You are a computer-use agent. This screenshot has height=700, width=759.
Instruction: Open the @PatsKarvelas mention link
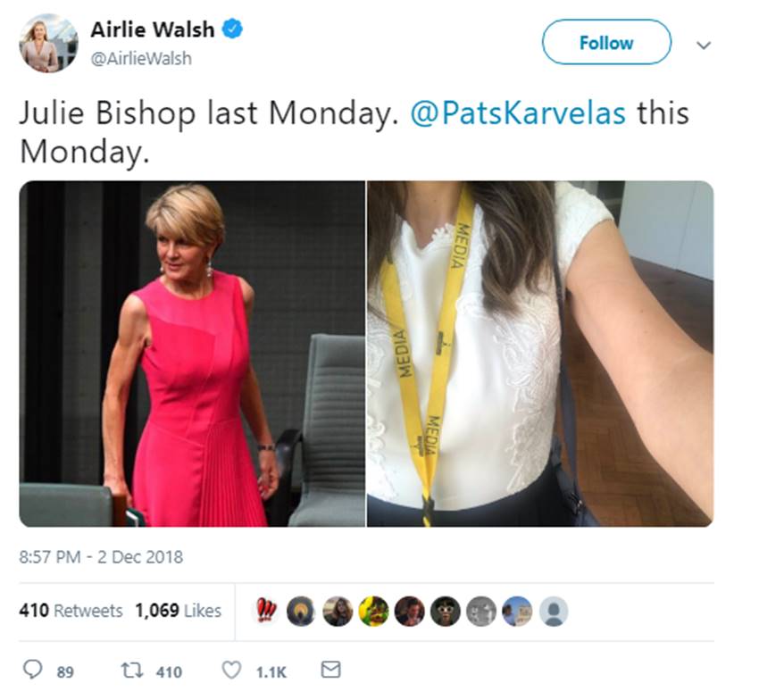point(518,113)
